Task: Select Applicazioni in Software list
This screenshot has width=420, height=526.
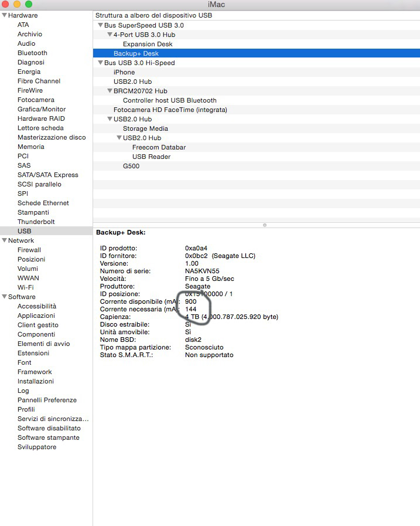Action: click(x=36, y=315)
